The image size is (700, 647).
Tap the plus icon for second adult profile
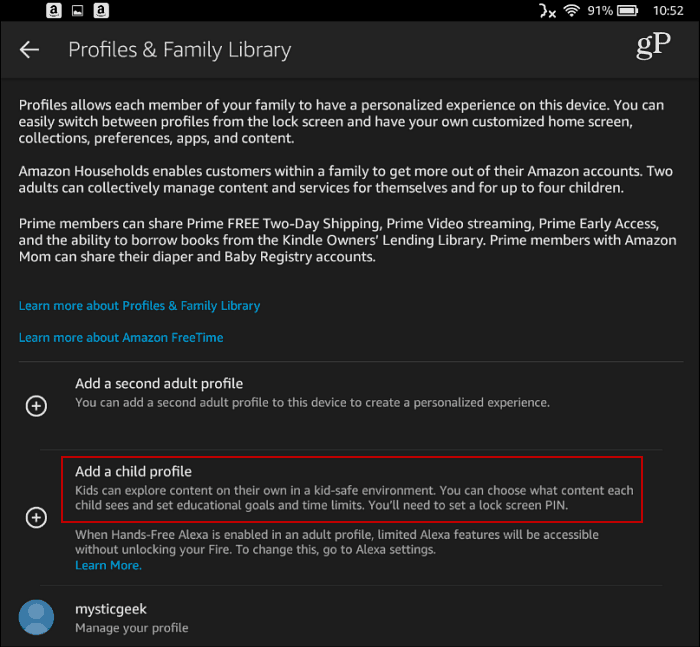coord(36,406)
